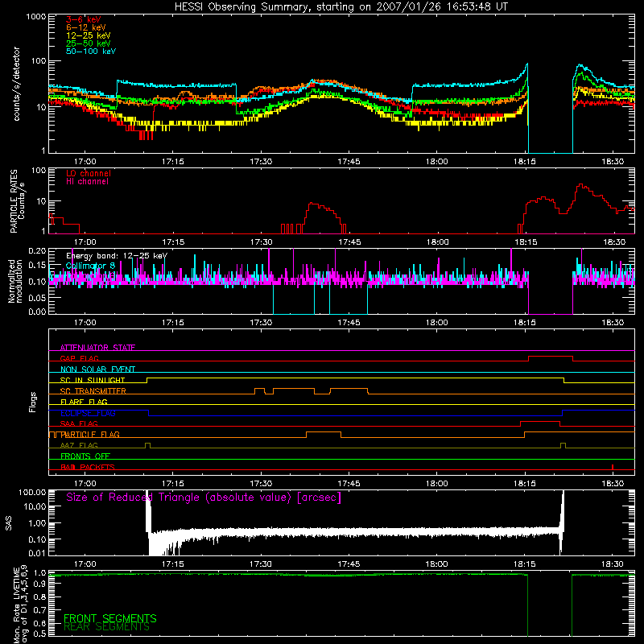This screenshot has height=644, width=644.
Task: Click the 18:15 tick label under SAS plot
Action: (x=525, y=564)
